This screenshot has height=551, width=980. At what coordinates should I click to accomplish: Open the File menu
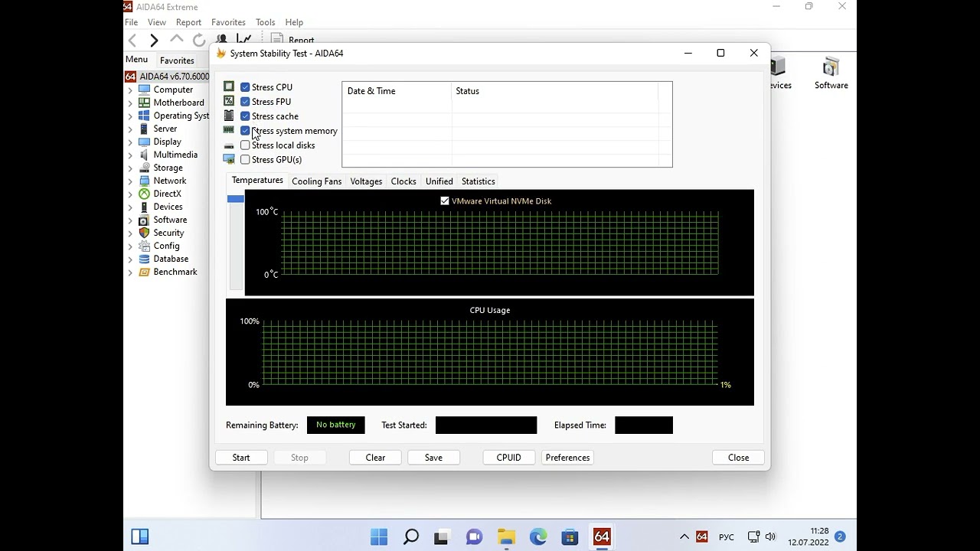[x=131, y=22]
